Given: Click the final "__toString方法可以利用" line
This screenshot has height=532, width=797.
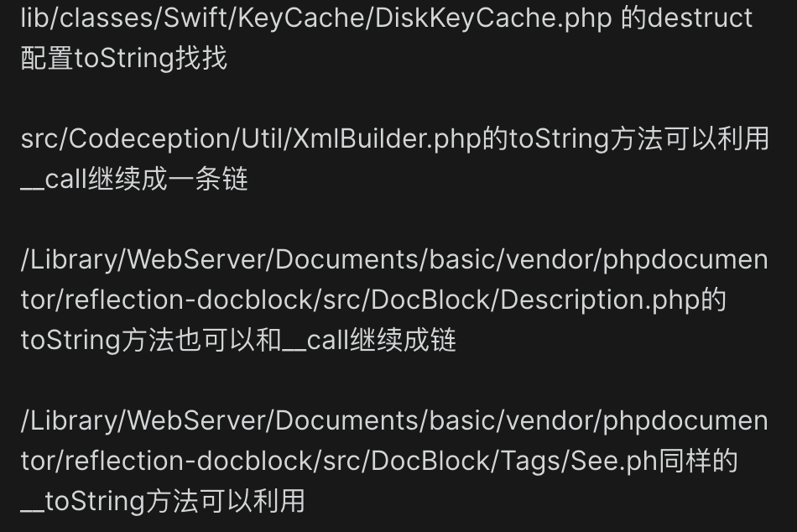Looking at the screenshot, I should pos(162,502).
